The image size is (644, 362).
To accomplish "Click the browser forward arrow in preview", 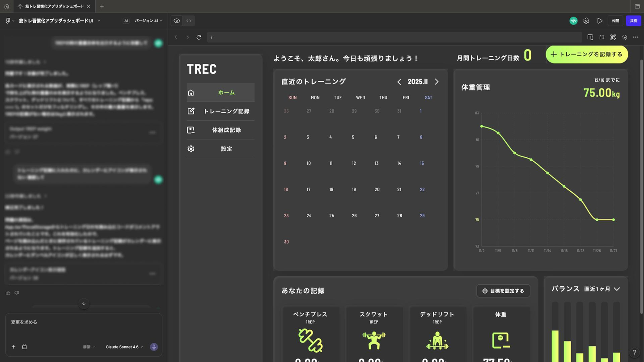I will click(187, 37).
